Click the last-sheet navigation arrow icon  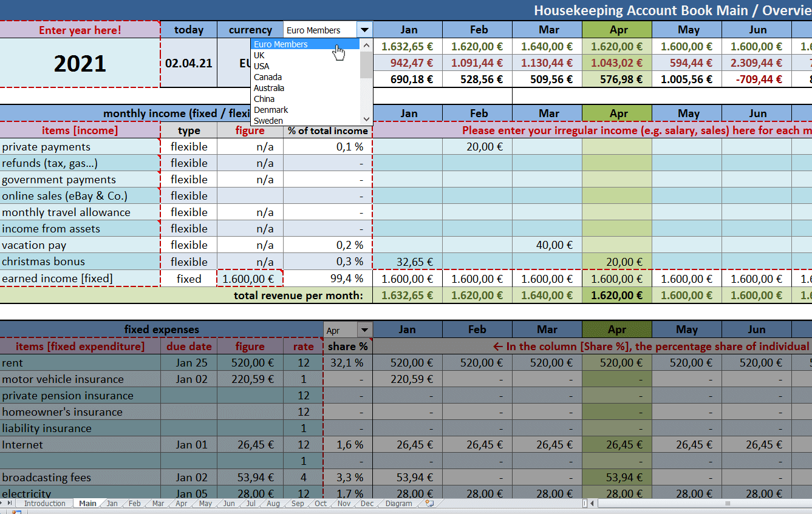click(9, 504)
